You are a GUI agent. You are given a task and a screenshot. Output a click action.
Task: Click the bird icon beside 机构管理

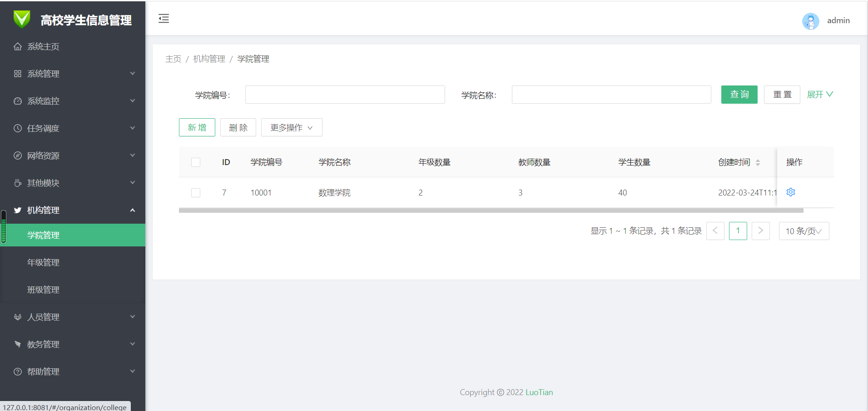pyautogui.click(x=18, y=210)
